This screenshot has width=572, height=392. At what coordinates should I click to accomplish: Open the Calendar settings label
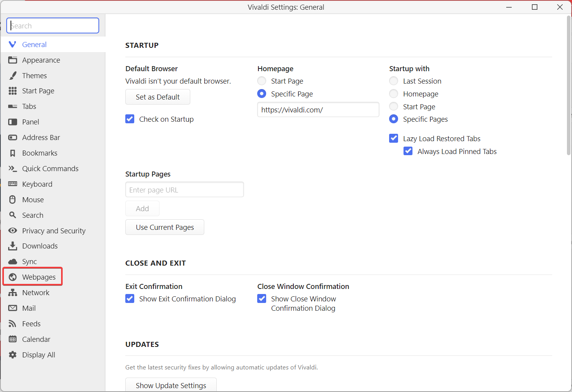pyautogui.click(x=36, y=339)
